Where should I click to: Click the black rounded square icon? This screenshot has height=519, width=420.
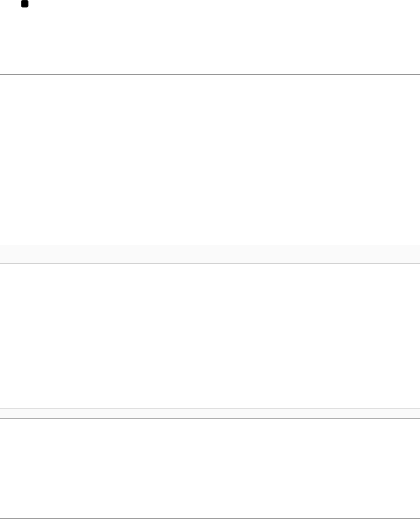(25, 4)
